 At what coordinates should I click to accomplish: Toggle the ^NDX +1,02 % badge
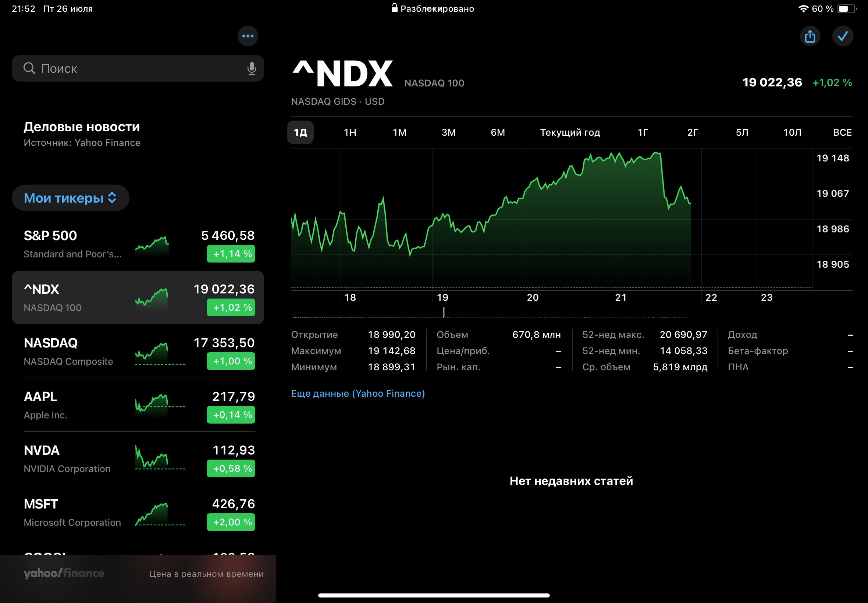[x=231, y=307]
